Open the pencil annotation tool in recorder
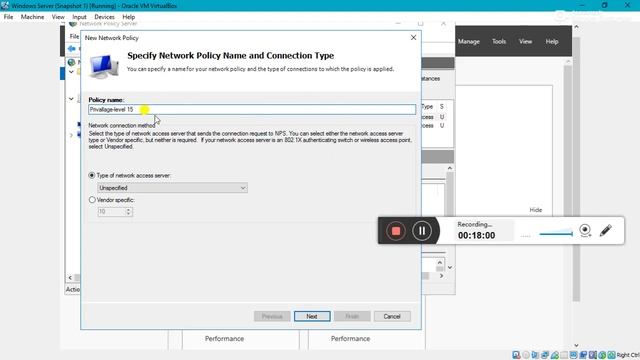640x360 pixels. 606,230
